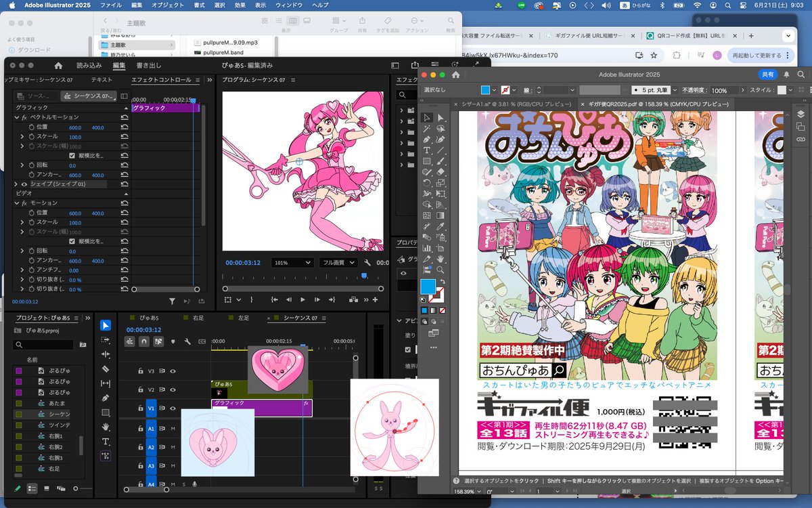812x508 pixels.
Task: Open the 右足 timeline sequence tab
Action: [198, 318]
